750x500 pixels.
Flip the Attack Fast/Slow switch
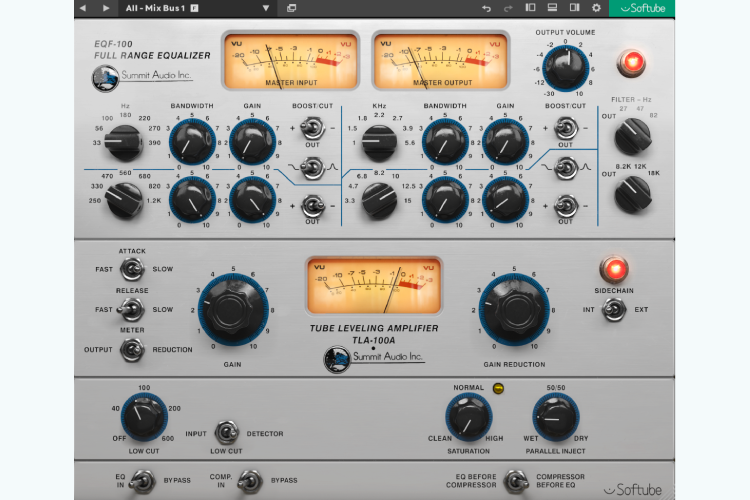click(132, 269)
